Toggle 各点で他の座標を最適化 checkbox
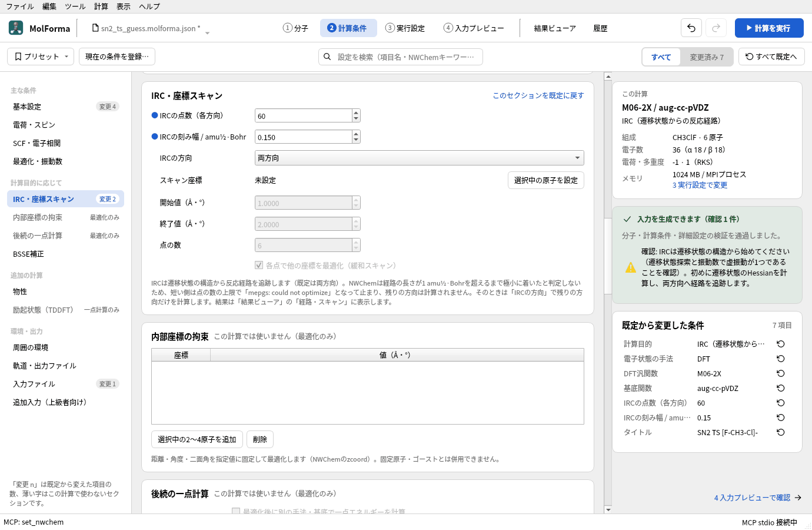 pos(259,265)
